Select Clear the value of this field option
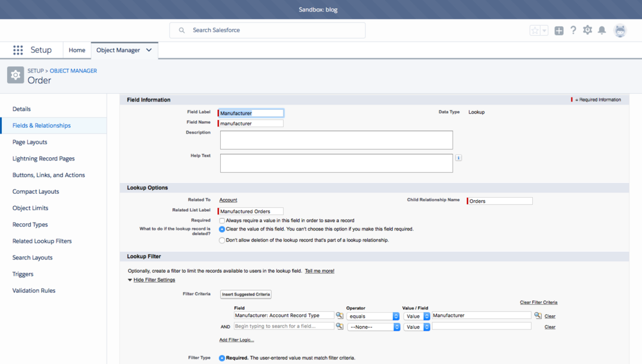Image resolution: width=642 pixels, height=364 pixels. tap(222, 229)
